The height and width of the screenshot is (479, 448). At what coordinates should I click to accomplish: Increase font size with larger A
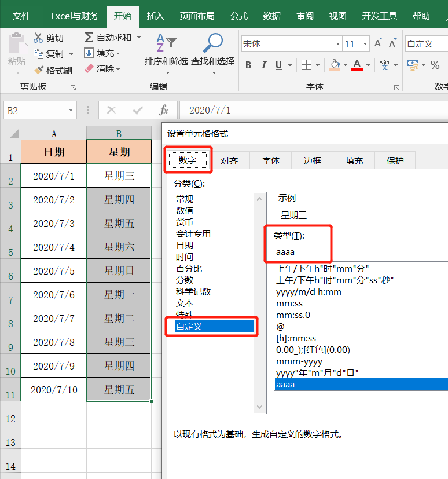pyautogui.click(x=378, y=43)
